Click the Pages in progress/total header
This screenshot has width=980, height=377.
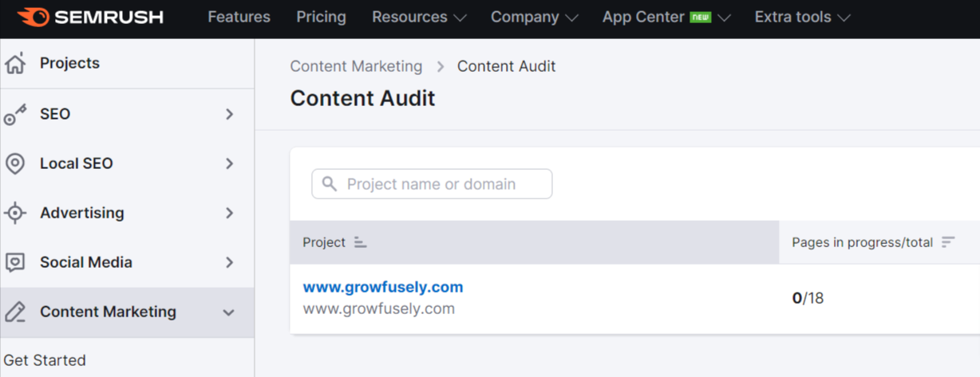point(879,242)
